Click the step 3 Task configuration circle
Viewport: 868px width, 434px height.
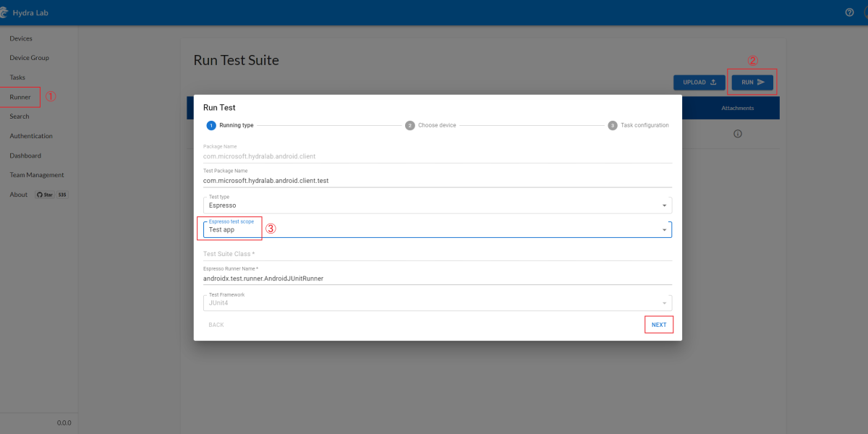pos(613,125)
